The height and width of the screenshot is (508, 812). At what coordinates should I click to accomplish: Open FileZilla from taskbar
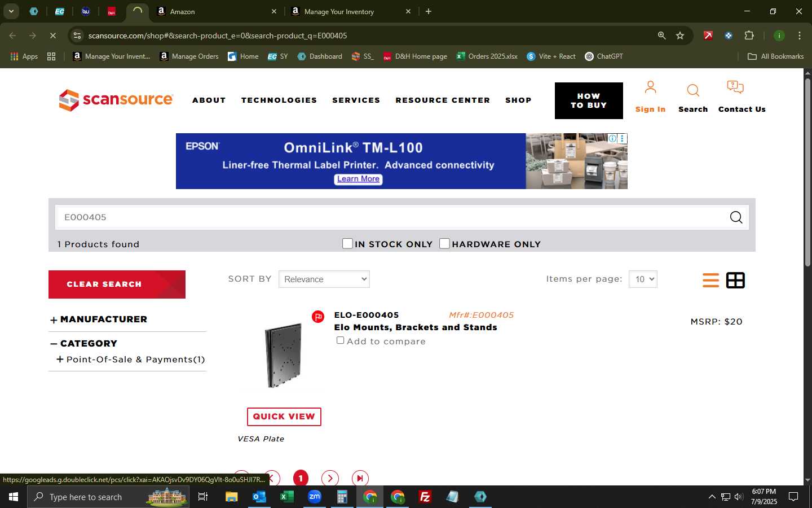(425, 497)
